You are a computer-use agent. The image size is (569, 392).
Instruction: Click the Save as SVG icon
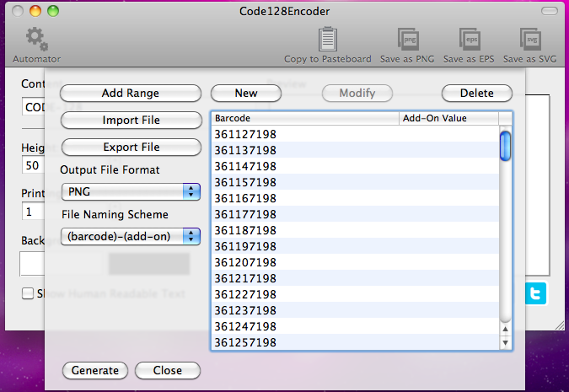(x=531, y=39)
